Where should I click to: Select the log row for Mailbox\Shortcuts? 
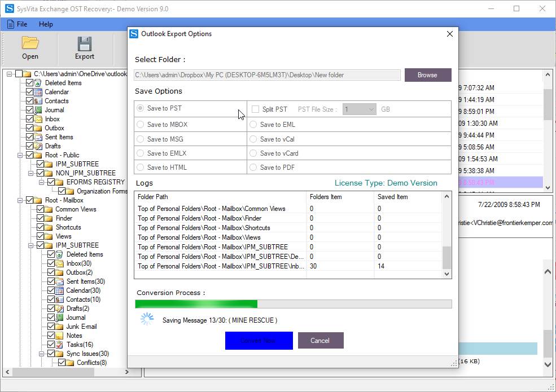(x=288, y=228)
